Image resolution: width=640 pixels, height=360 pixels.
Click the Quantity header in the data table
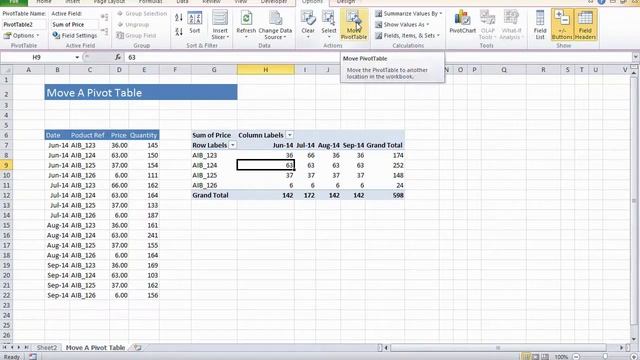tap(144, 135)
